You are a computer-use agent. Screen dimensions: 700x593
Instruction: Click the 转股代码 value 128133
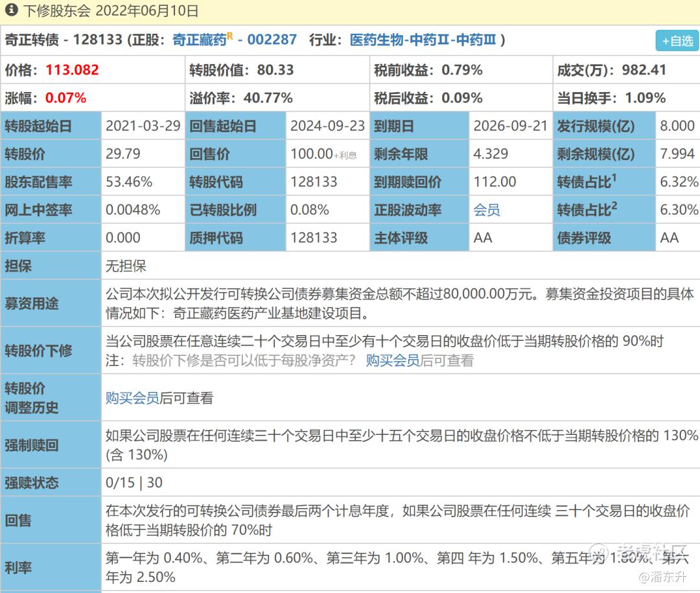click(x=314, y=181)
